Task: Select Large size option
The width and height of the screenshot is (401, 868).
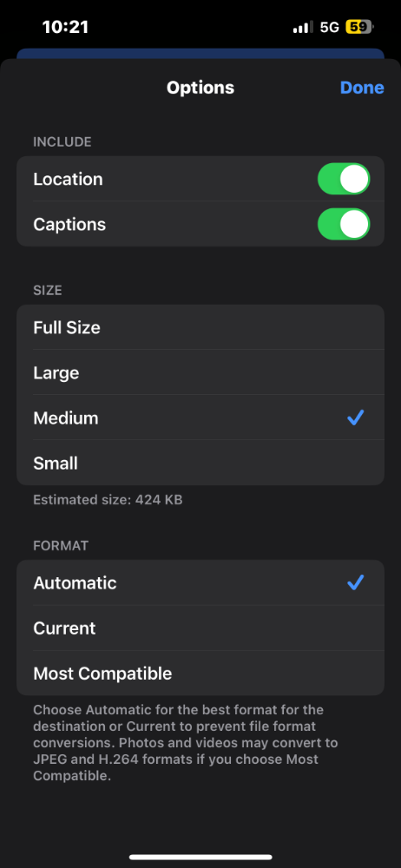Action: [x=200, y=372]
